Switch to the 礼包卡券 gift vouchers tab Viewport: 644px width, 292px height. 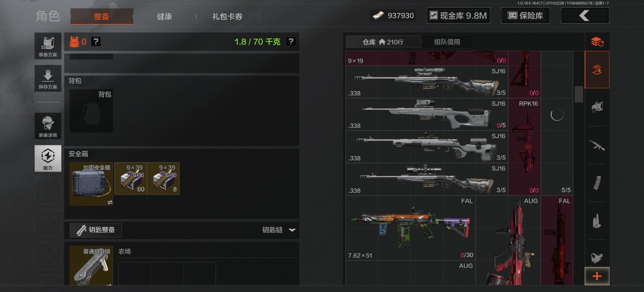click(227, 16)
